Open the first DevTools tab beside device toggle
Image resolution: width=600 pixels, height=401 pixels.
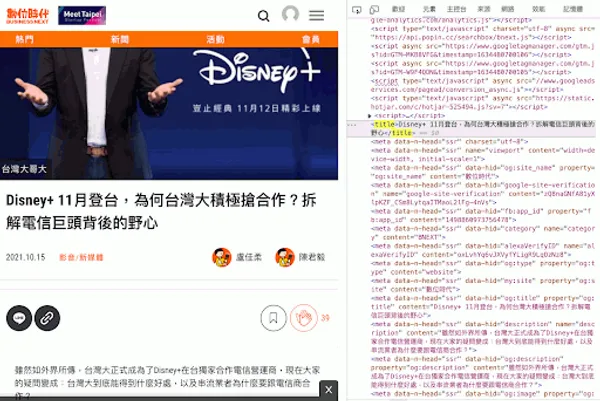coord(398,9)
